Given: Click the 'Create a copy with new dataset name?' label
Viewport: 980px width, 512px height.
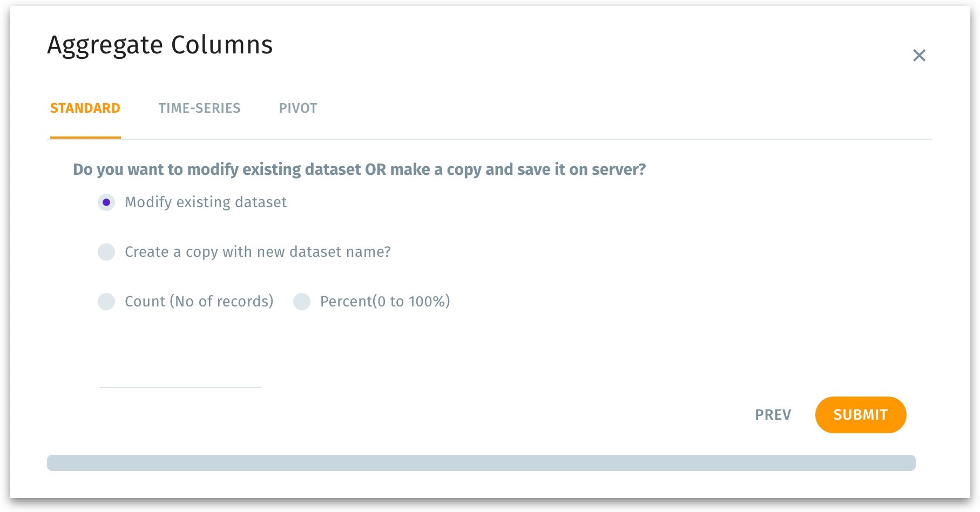Looking at the screenshot, I should [x=258, y=252].
